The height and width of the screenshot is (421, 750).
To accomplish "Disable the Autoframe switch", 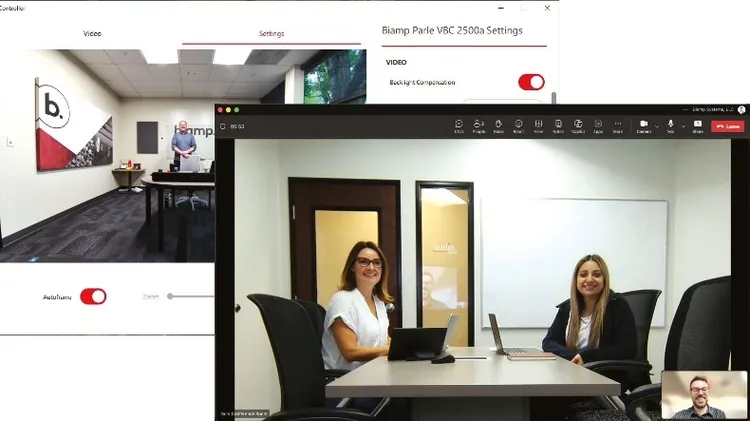I will point(93,296).
